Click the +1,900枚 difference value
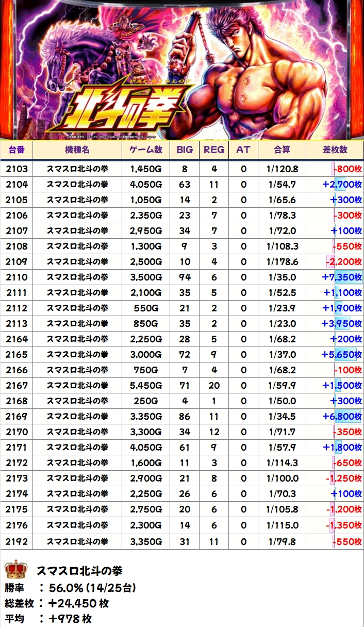 point(342,308)
